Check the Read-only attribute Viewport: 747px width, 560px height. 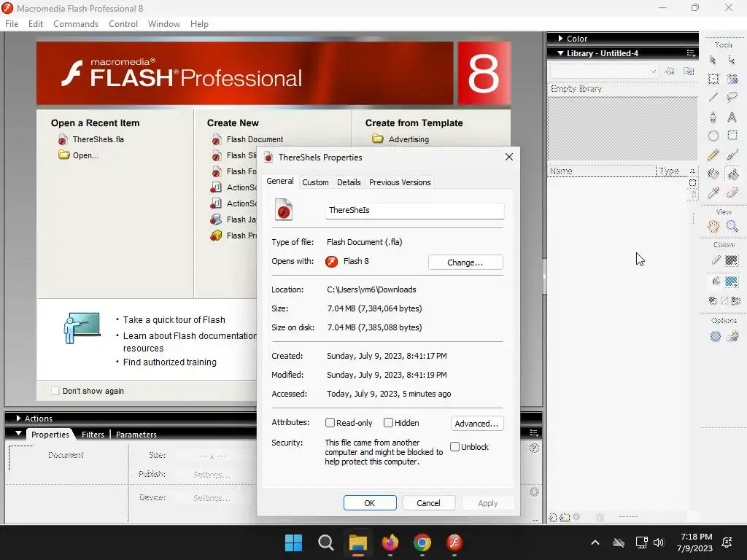click(330, 423)
